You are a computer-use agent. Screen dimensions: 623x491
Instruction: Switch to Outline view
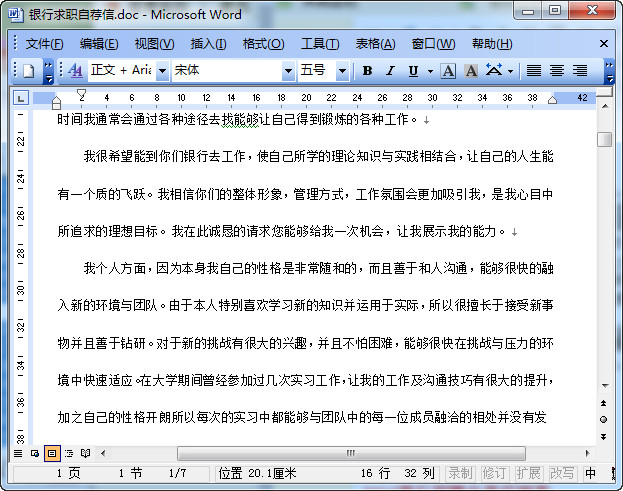[x=69, y=453]
